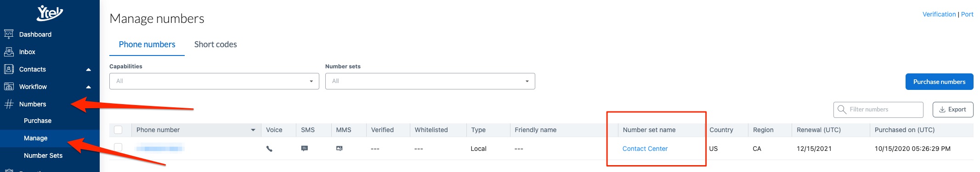
Task: Focus the Filter numbers search field
Action: click(x=878, y=110)
